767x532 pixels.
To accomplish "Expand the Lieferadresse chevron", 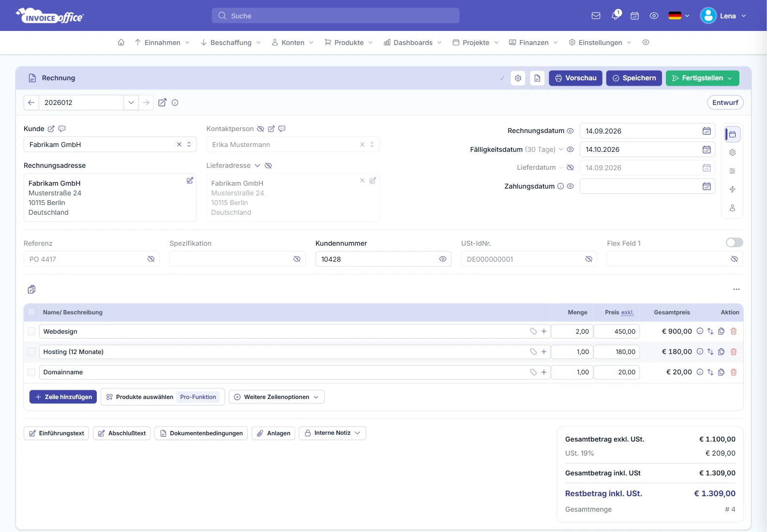I will coord(257,166).
